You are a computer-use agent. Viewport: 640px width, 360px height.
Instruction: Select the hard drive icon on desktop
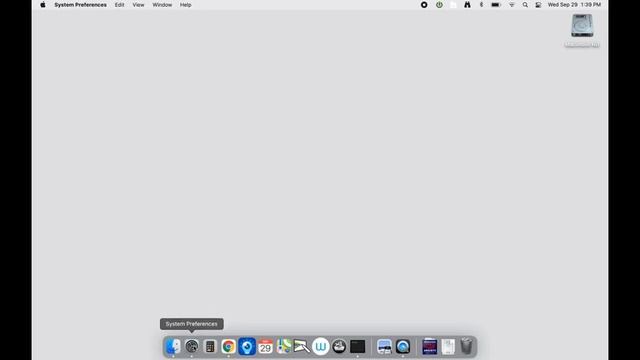(582, 26)
